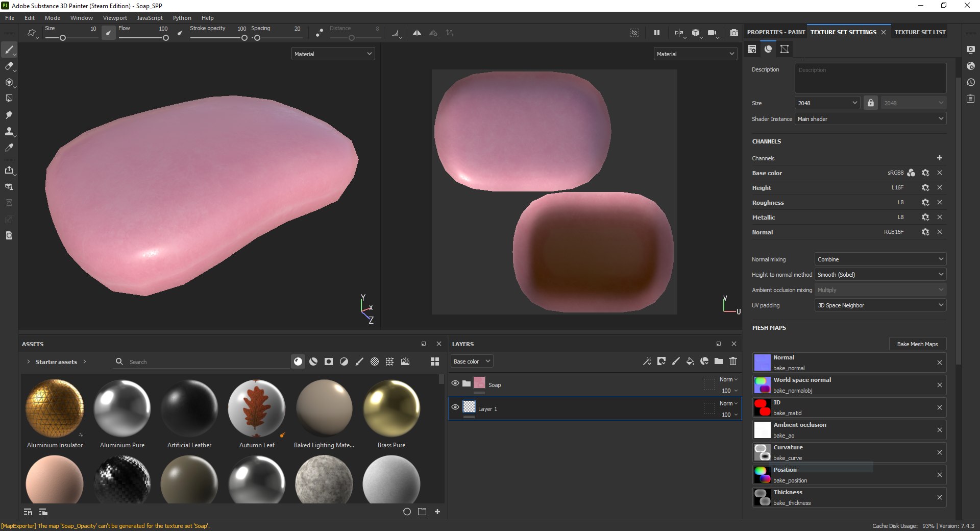Delete the selected layer
This screenshot has width=980, height=531.
point(732,361)
